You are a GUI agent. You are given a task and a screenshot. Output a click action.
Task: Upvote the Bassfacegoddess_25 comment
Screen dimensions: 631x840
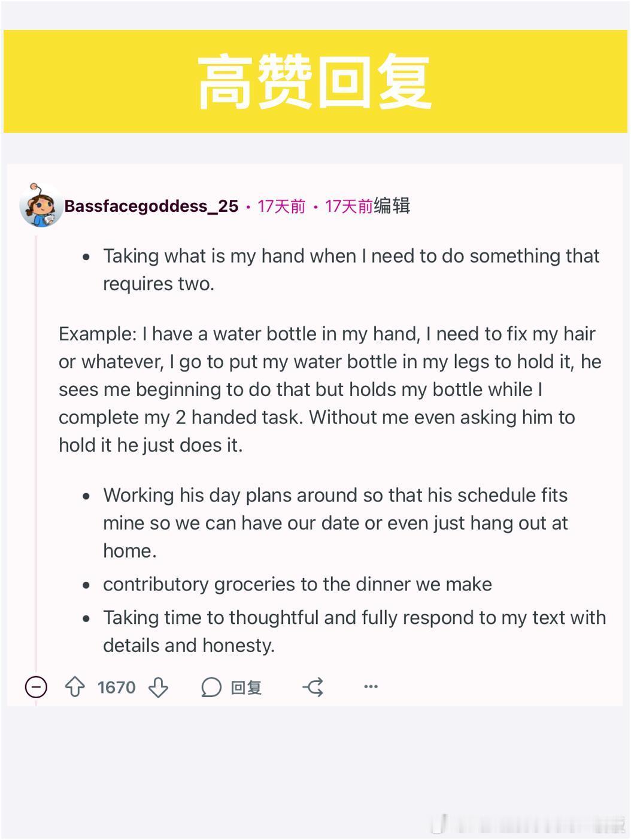[x=75, y=687]
